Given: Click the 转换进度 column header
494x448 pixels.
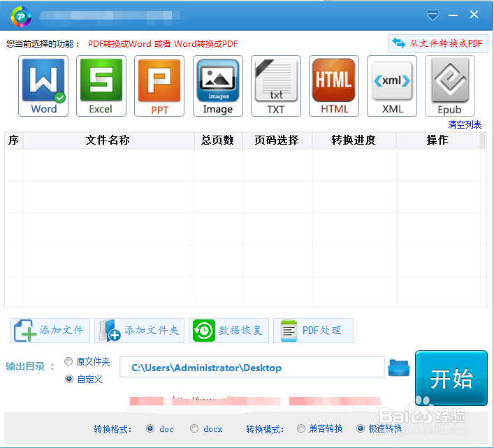Looking at the screenshot, I should [x=354, y=140].
